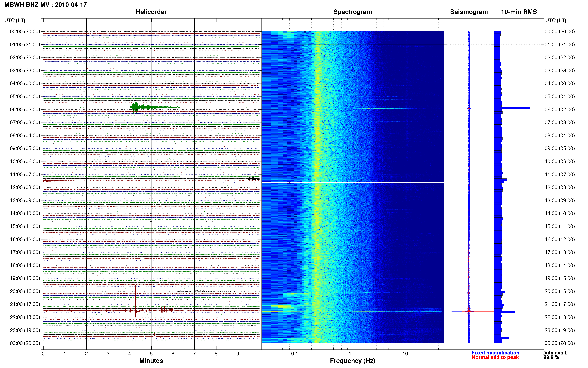The width and height of the screenshot is (588, 368).
Task: Click the 'Frequency (Hz)' axis label
Action: click(x=352, y=361)
